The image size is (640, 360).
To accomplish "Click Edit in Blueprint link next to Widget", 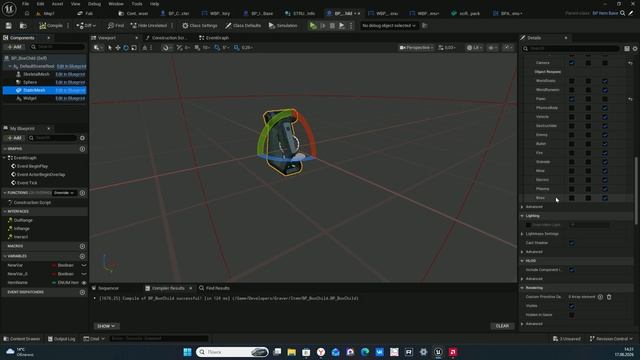I will click(70, 98).
